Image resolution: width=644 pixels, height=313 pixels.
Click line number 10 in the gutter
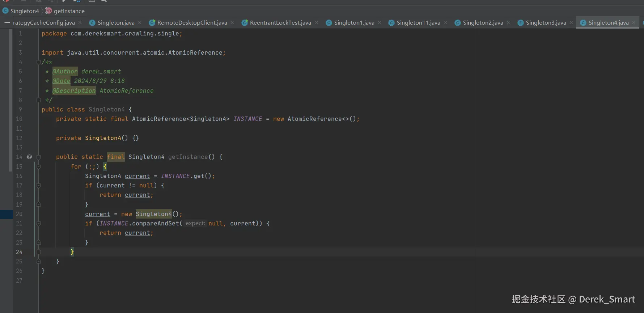(19, 119)
